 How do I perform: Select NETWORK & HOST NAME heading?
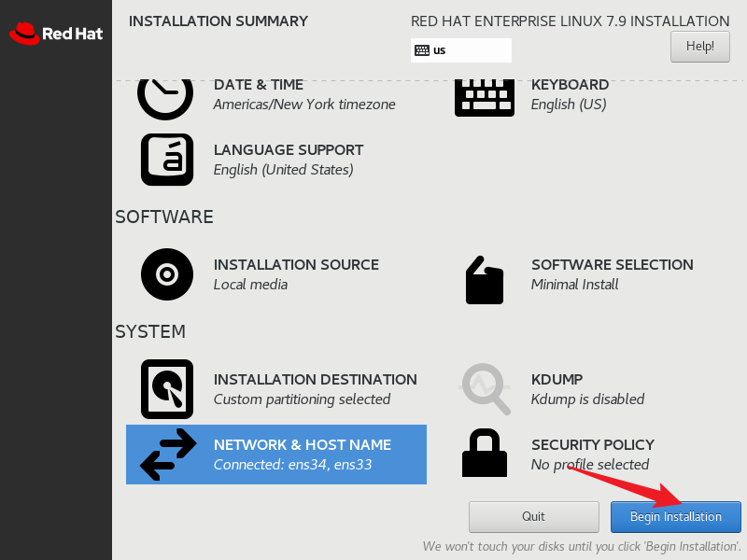tap(302, 445)
